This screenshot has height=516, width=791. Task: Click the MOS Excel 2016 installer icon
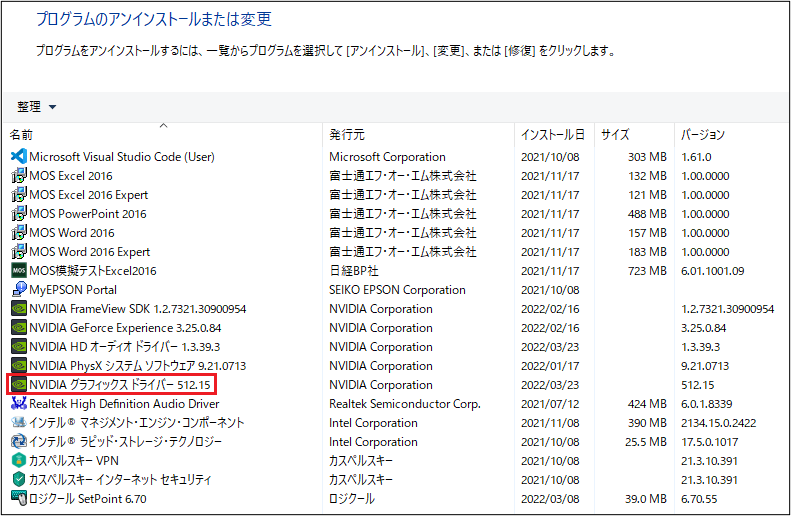pos(19,176)
